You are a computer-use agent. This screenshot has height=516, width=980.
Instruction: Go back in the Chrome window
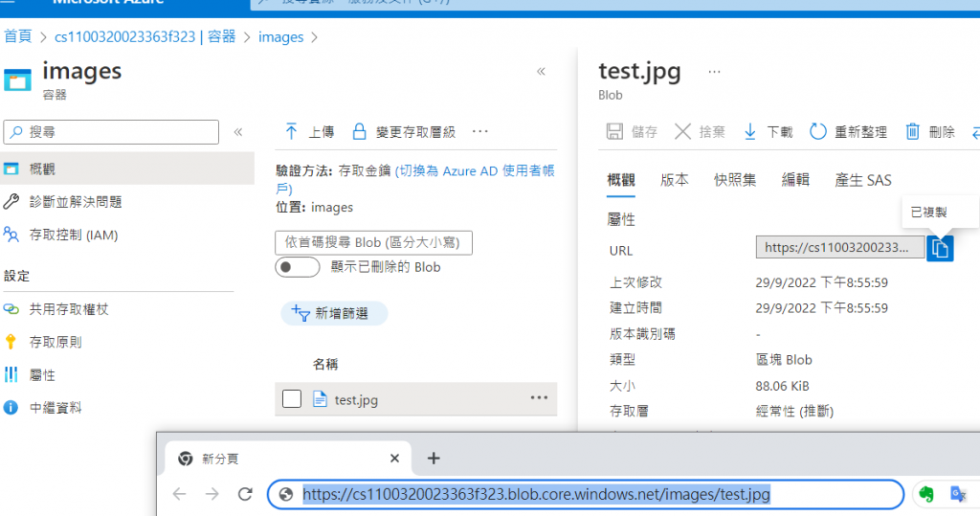tap(179, 494)
